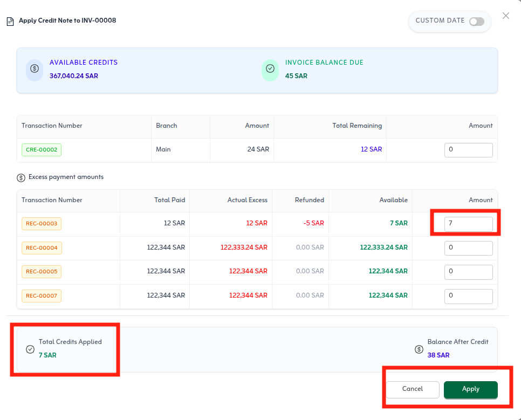Click the 122,344 SAR Available for REC-00007

(388, 295)
